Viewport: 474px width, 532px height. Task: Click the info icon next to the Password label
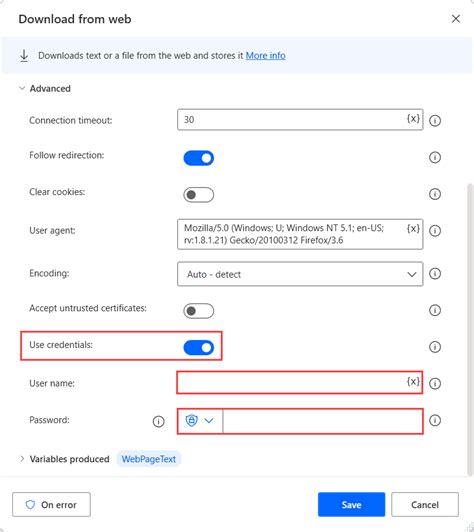[x=158, y=421]
